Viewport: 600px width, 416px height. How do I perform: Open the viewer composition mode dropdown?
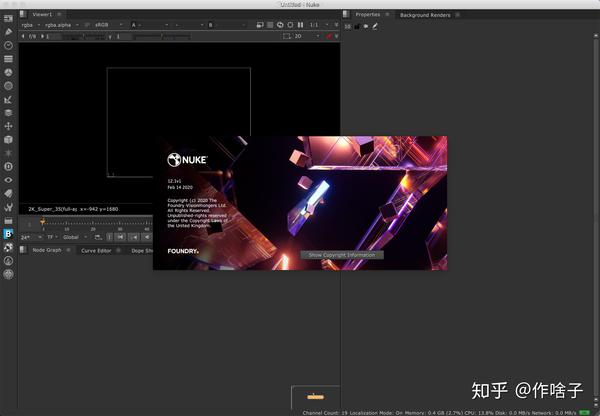[189, 25]
